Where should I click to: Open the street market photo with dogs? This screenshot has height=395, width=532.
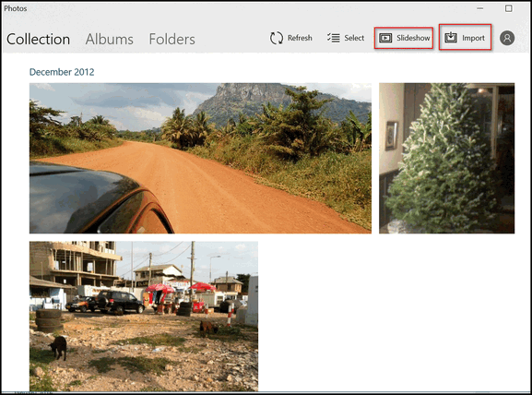pyautogui.click(x=144, y=317)
